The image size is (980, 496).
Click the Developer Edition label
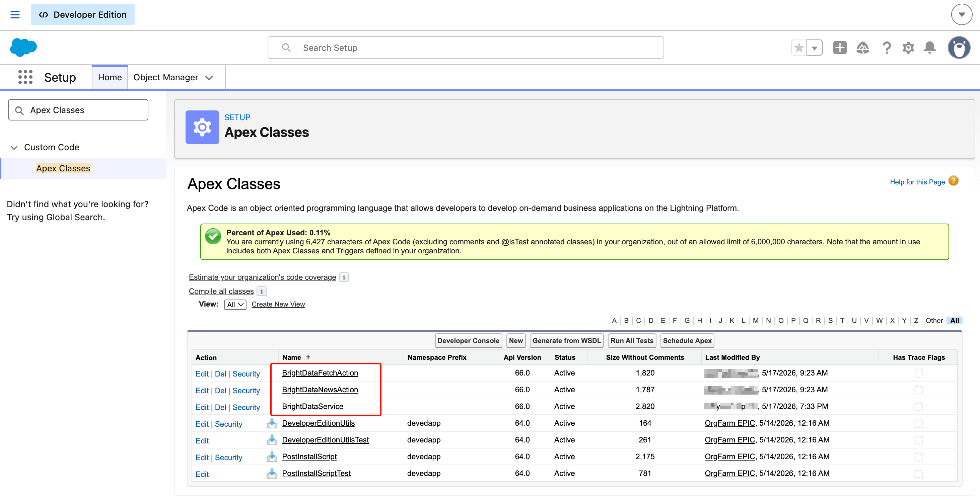[x=82, y=14]
